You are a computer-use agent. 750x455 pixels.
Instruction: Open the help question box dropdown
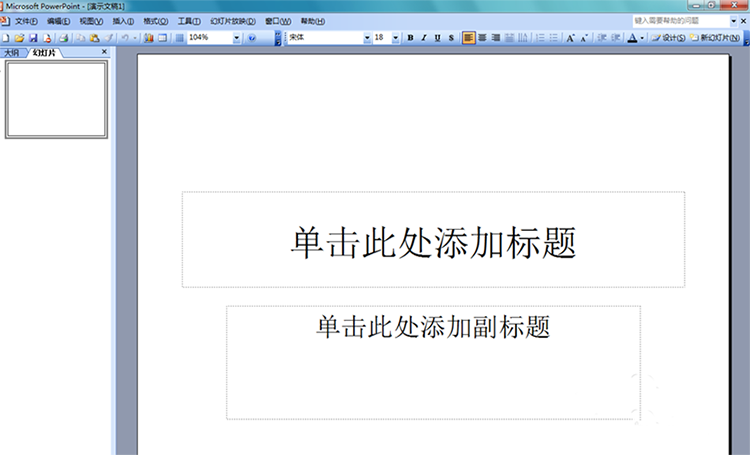733,21
